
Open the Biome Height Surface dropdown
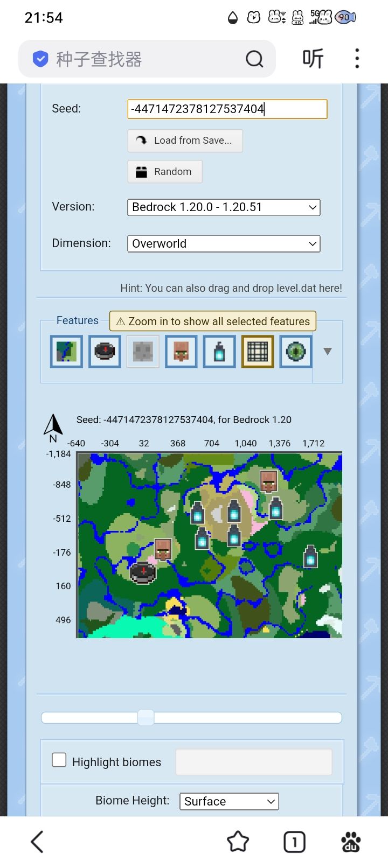pos(229,801)
